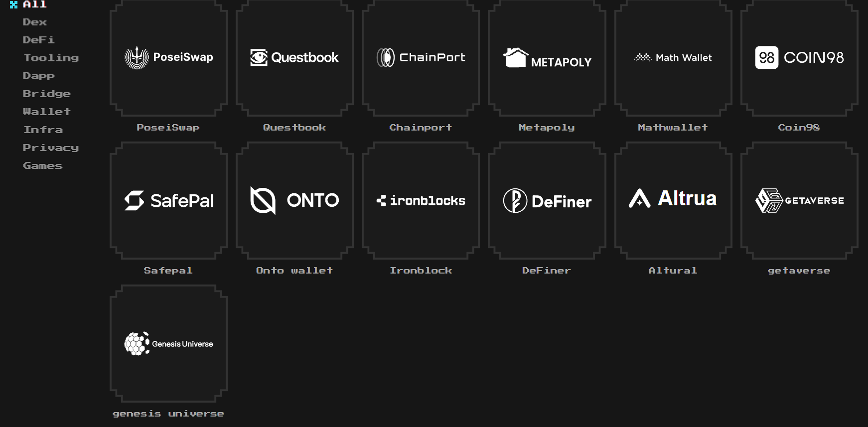Open the Genesis Universe logo card
Viewport: 868px width, 427px height.
168,344
